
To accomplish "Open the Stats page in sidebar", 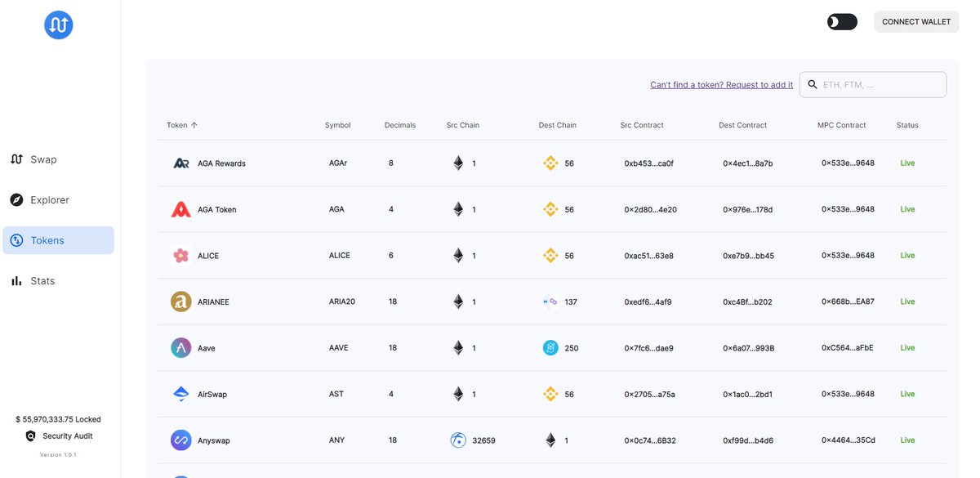I will [x=58, y=281].
